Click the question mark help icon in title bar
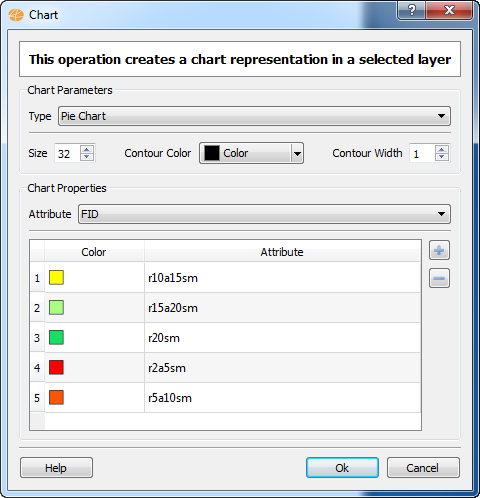Screen dimensions: 480x498 pos(412,10)
